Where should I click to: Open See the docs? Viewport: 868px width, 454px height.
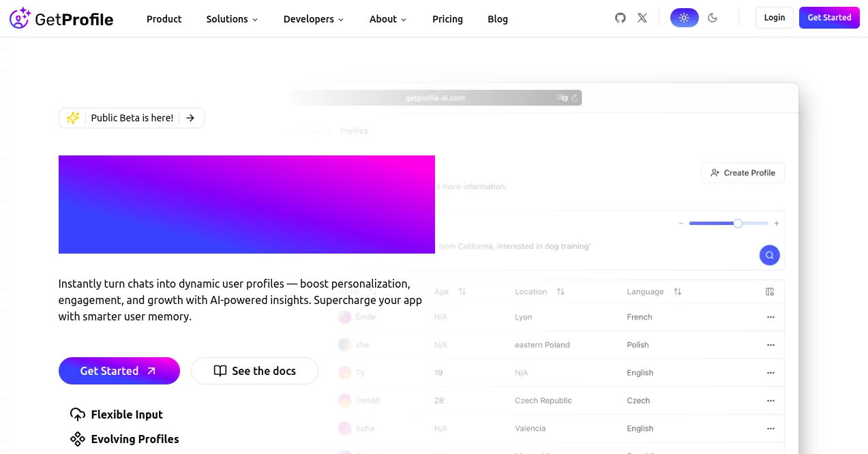(x=254, y=371)
